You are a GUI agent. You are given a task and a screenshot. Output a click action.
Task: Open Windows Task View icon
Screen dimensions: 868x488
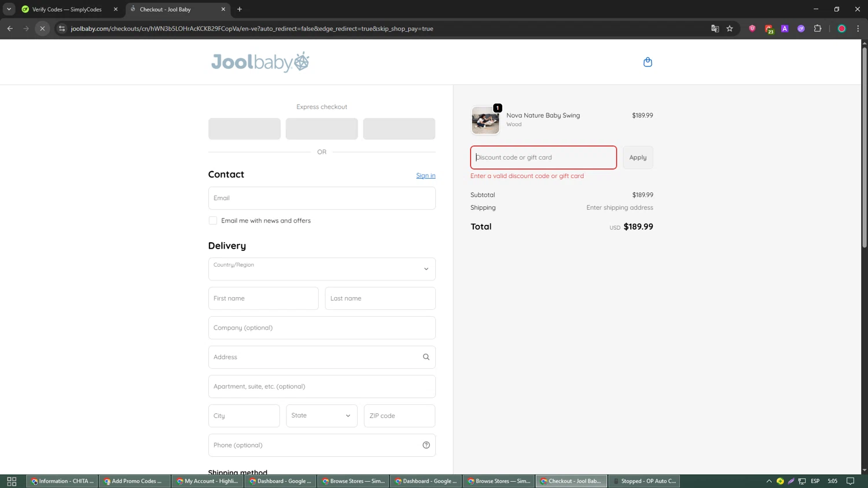[x=12, y=481]
